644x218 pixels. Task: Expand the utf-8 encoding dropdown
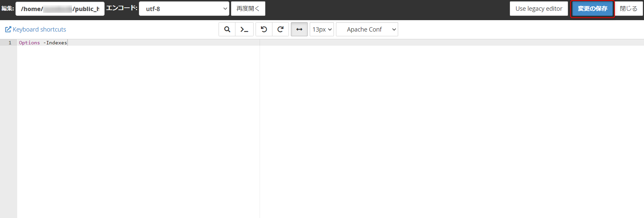(184, 9)
